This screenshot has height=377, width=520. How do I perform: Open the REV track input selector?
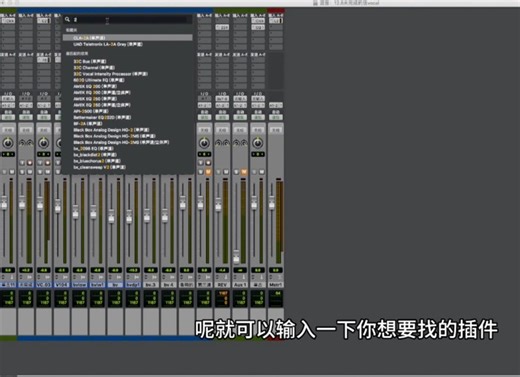point(222,99)
